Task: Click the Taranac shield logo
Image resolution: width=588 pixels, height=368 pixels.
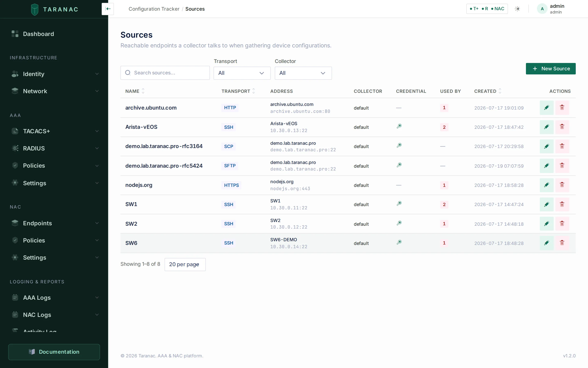Action: coord(35,9)
